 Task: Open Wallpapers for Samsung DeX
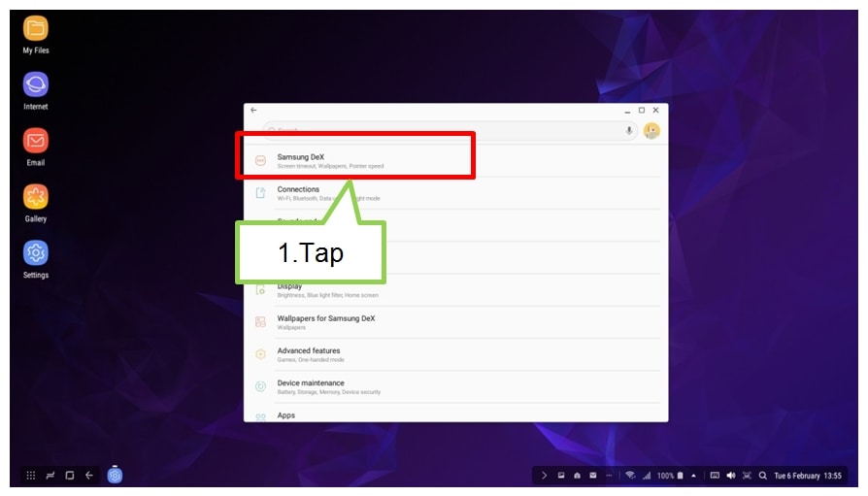click(455, 322)
